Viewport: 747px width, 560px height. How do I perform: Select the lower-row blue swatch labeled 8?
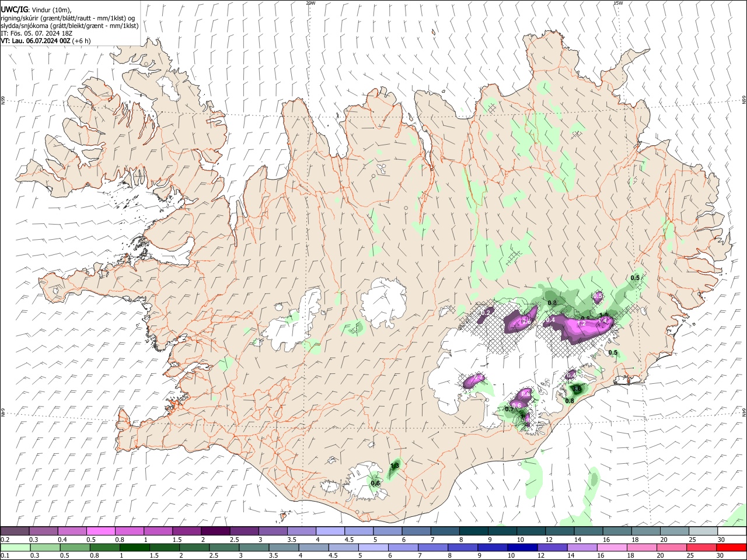tap(462, 547)
